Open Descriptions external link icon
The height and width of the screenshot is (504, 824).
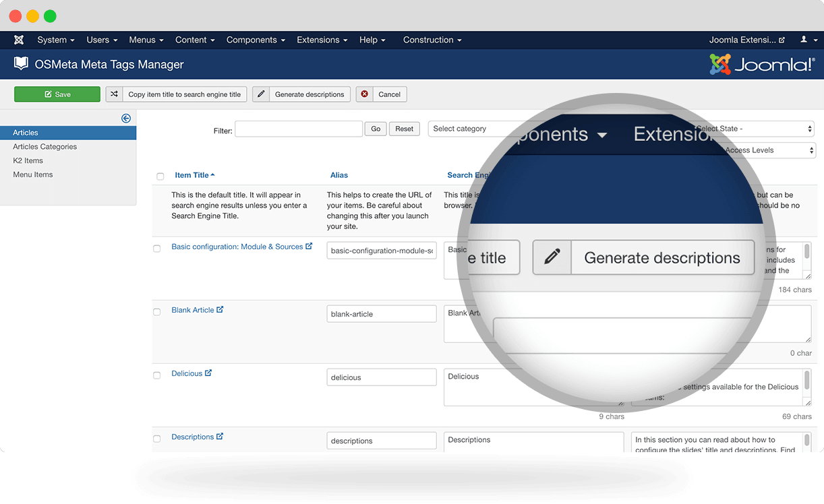[x=220, y=436]
